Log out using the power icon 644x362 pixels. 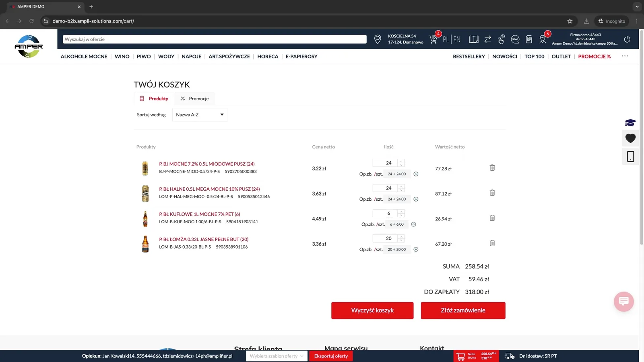coord(627,39)
